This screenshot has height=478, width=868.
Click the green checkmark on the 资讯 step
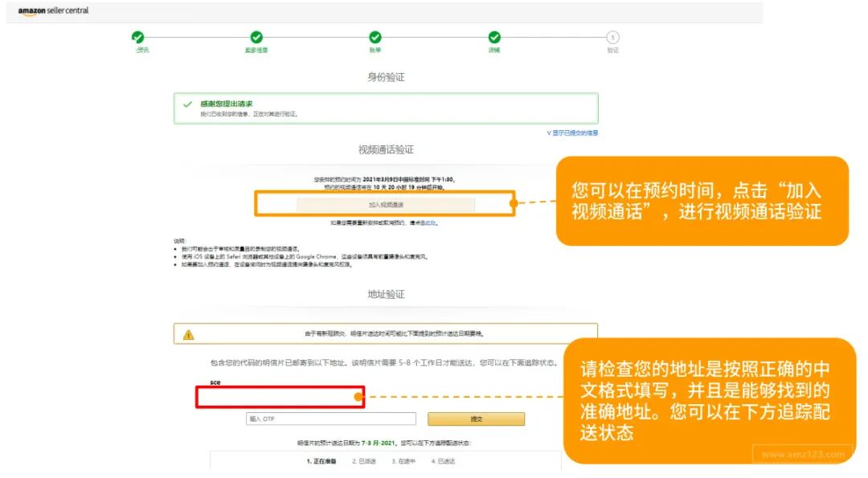pyautogui.click(x=138, y=37)
